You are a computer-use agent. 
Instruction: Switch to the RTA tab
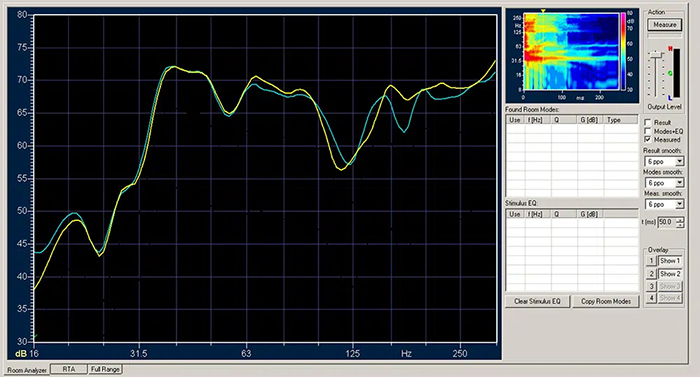(x=69, y=369)
